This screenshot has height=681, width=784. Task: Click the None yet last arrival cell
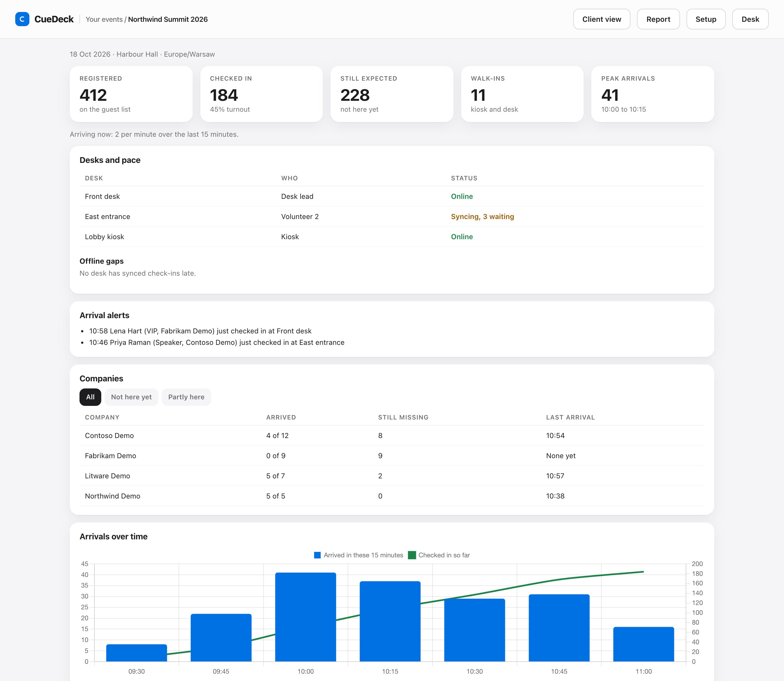click(561, 455)
